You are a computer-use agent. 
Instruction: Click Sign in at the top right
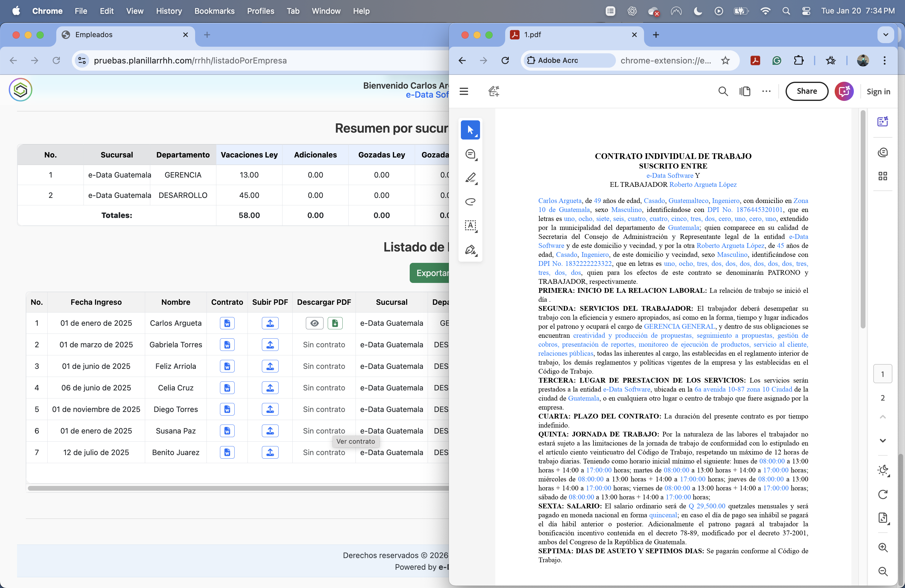[x=878, y=91]
